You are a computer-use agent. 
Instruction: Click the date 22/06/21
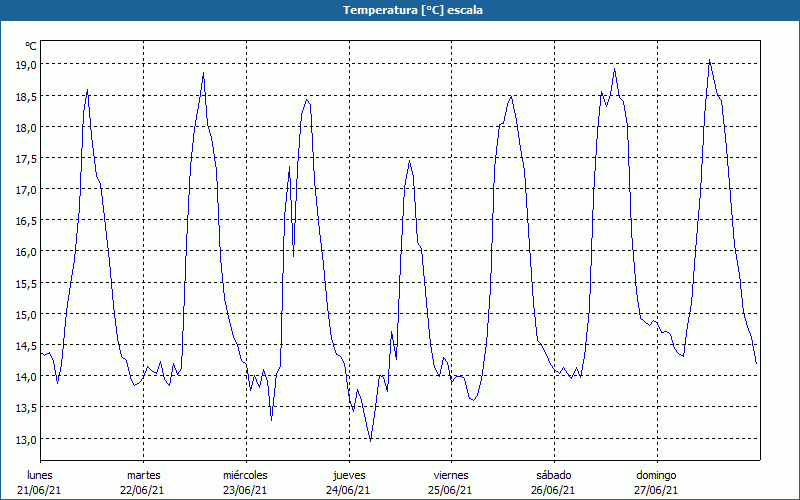coord(142,490)
